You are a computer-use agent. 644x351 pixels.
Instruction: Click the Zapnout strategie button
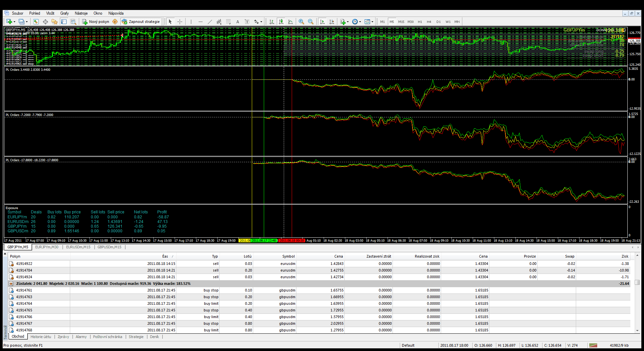tap(141, 22)
